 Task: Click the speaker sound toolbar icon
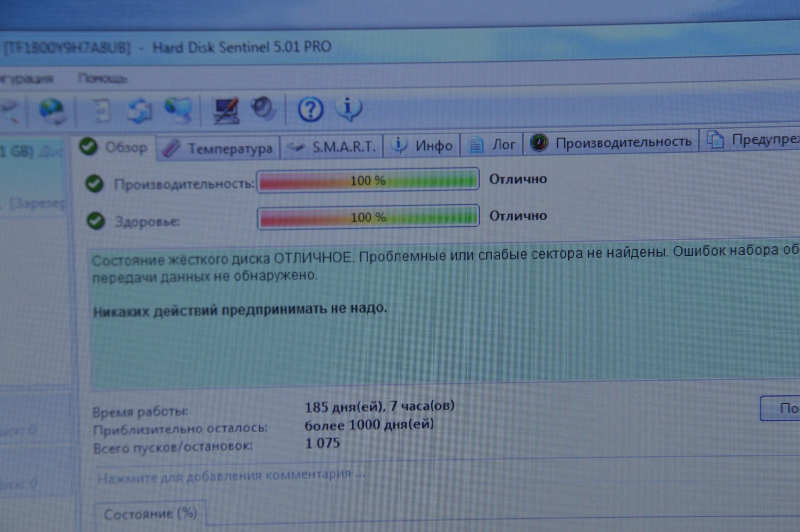click(263, 108)
